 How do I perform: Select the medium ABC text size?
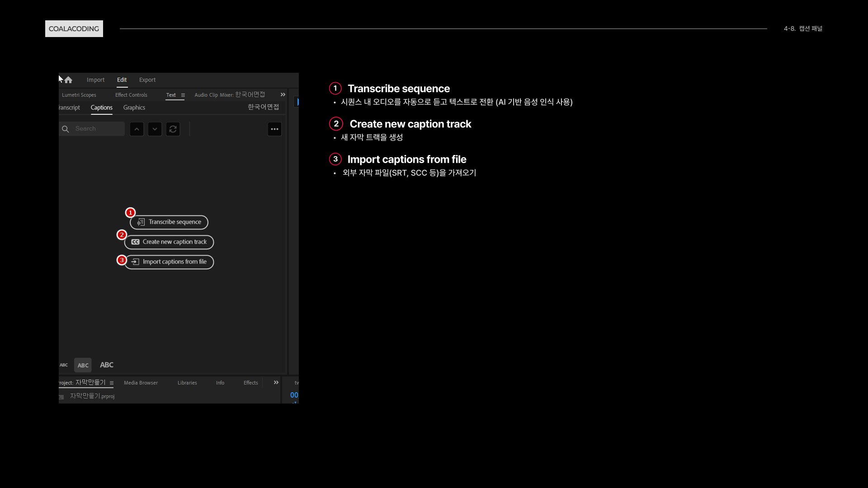(83, 365)
